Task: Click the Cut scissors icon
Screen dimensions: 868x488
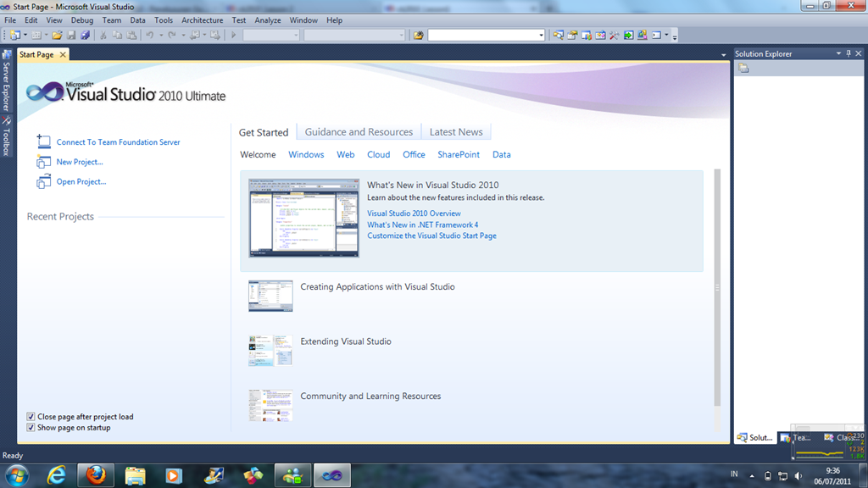Action: [x=103, y=36]
